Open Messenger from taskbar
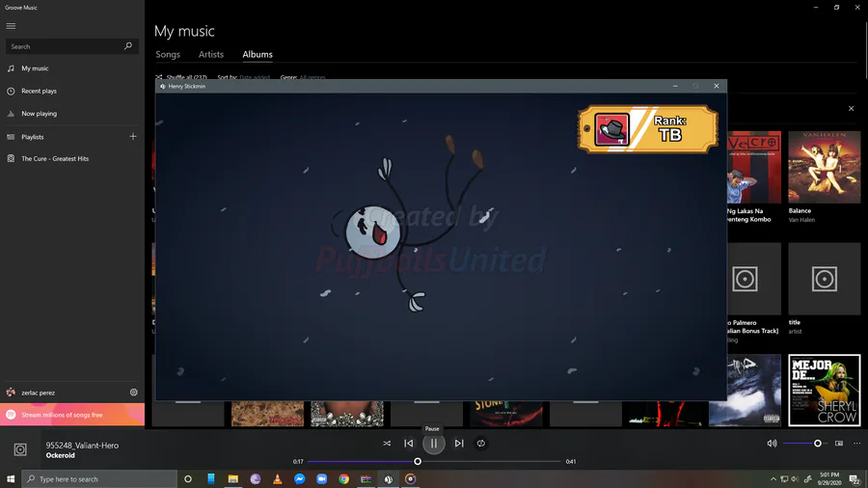The image size is (868, 488). pos(300,479)
